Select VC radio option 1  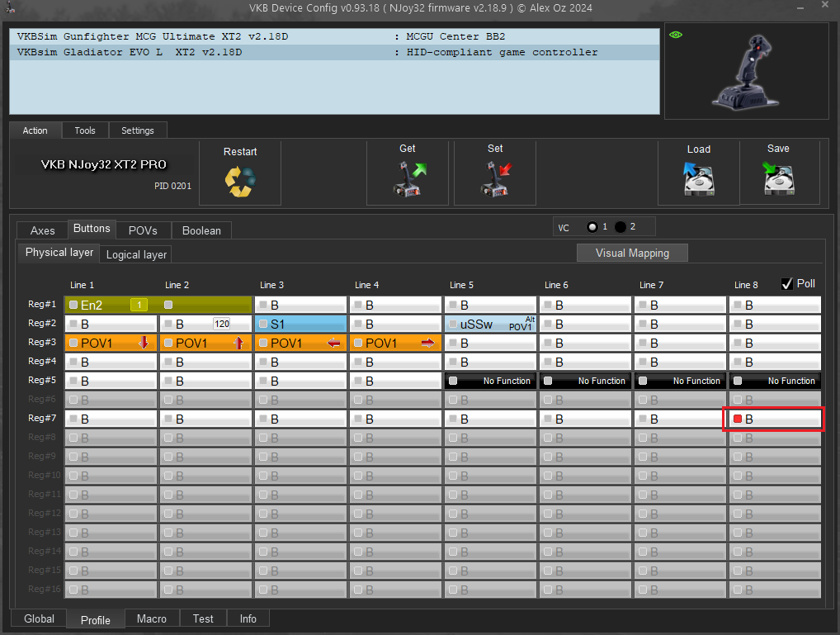pos(592,227)
